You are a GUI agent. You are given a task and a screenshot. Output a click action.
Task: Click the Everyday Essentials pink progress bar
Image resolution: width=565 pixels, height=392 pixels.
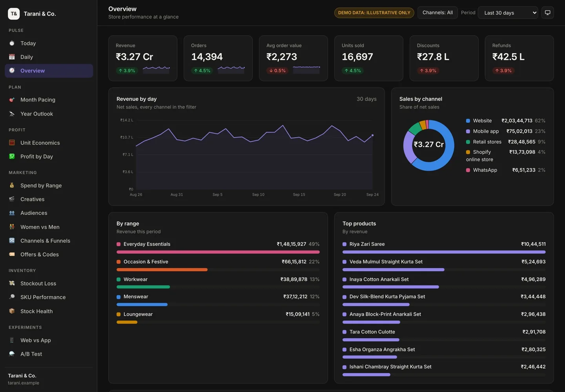218,252
